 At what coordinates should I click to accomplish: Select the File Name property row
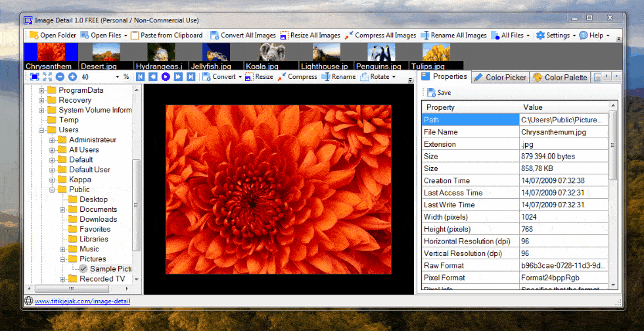pyautogui.click(x=515, y=132)
